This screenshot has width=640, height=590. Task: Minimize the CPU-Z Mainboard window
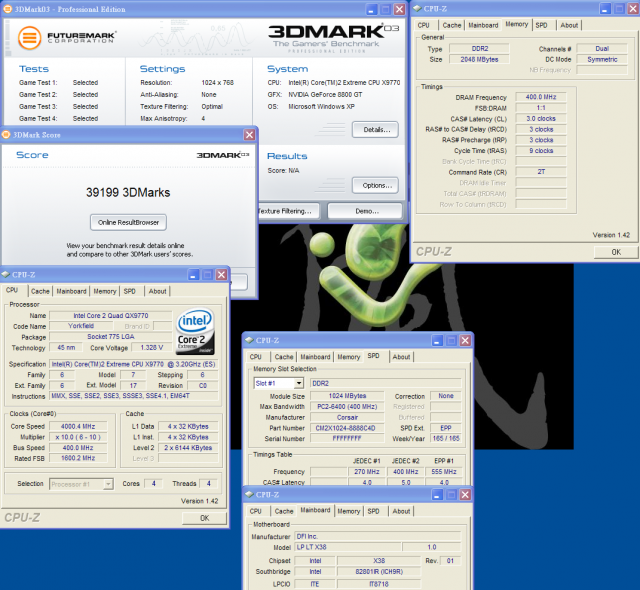coord(437,495)
